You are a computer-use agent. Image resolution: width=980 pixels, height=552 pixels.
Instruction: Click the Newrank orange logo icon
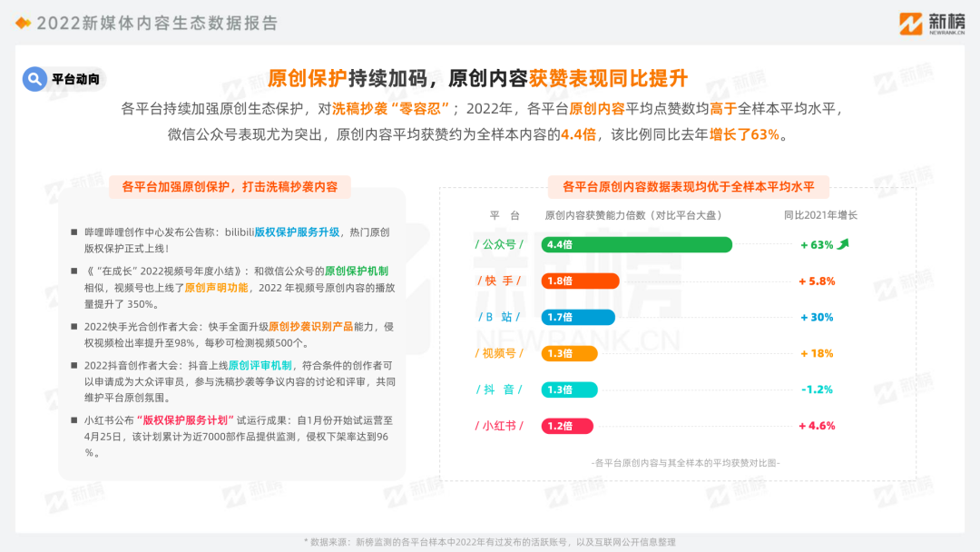(911, 24)
